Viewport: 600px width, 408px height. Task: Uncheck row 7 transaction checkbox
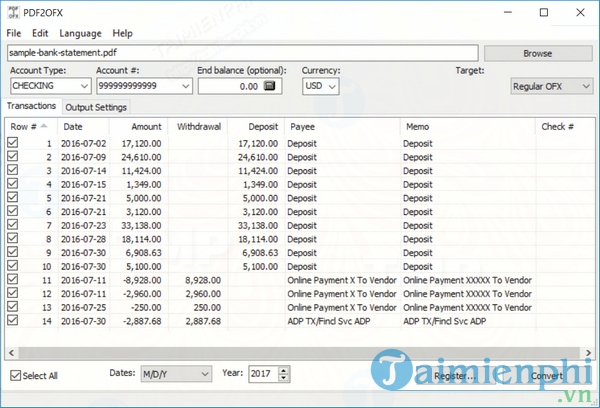pos(13,225)
